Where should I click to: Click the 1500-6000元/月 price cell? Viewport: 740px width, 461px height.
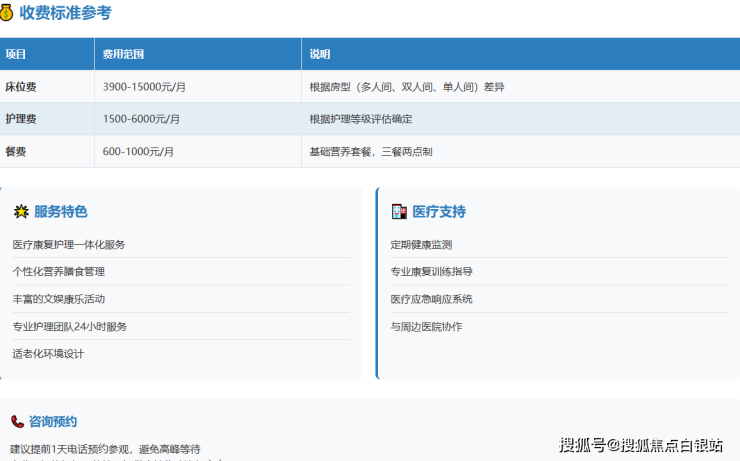tap(141, 119)
